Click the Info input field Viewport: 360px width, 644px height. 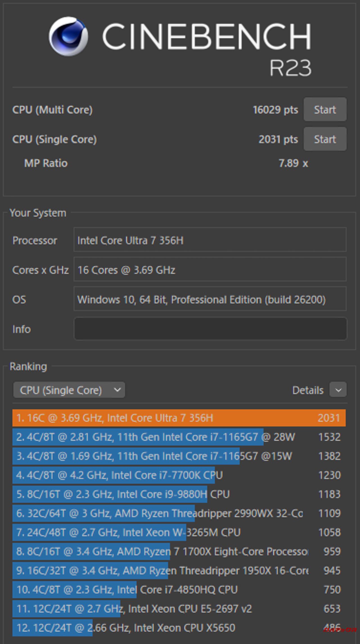tap(210, 329)
